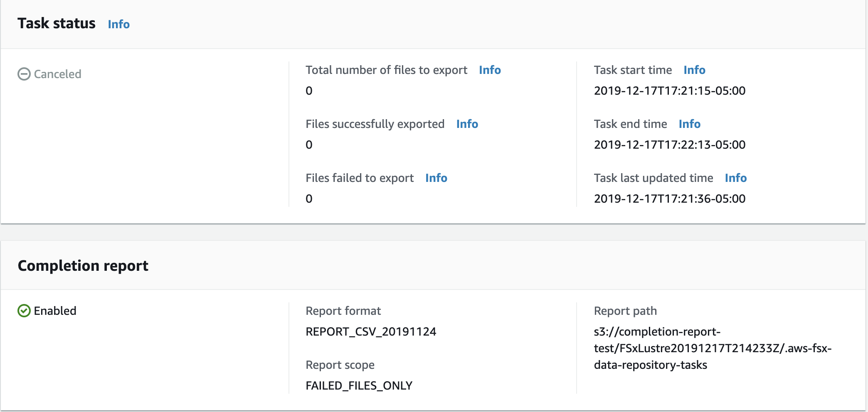Open Info next to Task status heading
Image resolution: width=868 pixels, height=412 pixels.
[x=118, y=25]
